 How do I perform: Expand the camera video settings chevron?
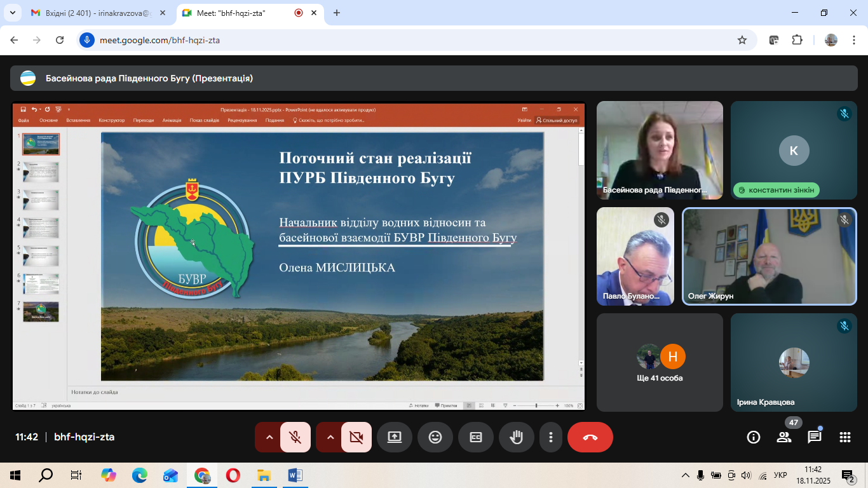point(330,437)
